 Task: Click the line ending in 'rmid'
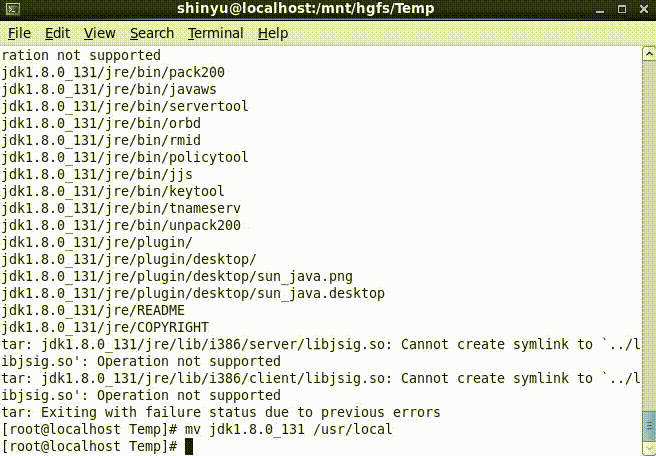coord(101,140)
